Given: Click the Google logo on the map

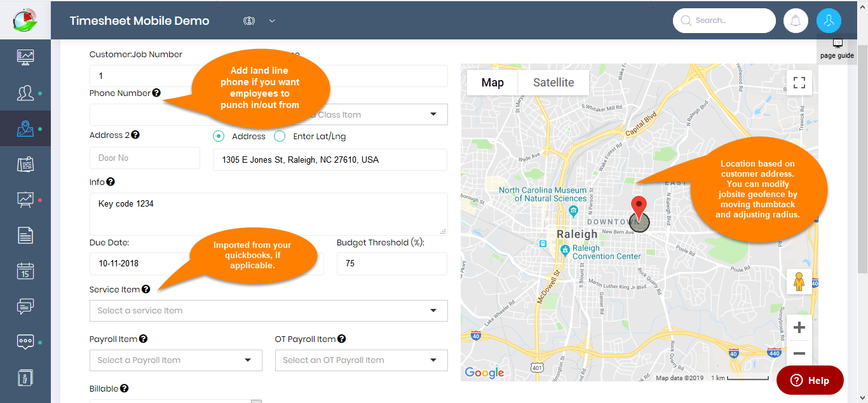Looking at the screenshot, I should (x=484, y=372).
